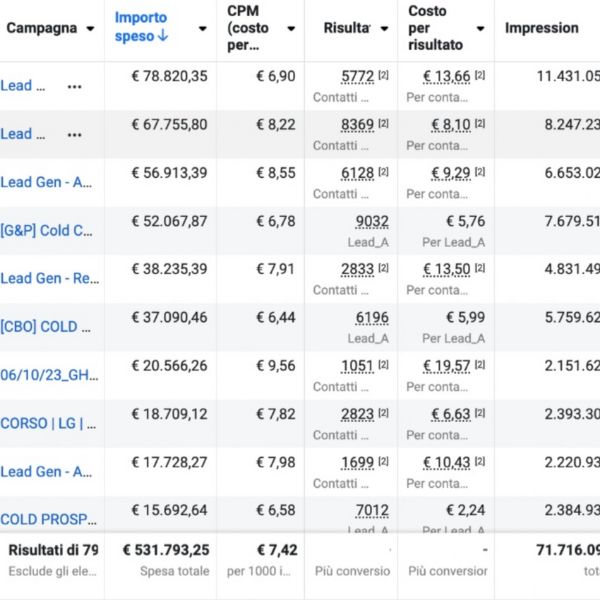This screenshot has height=600, width=600.
Task: Click the Impression column header
Action: (541, 28)
